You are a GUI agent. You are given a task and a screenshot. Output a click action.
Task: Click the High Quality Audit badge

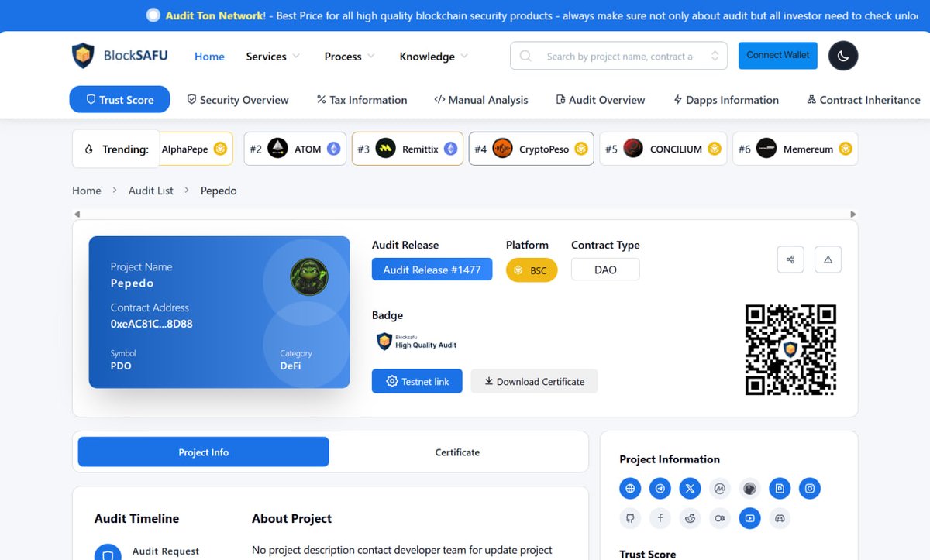[x=417, y=342]
